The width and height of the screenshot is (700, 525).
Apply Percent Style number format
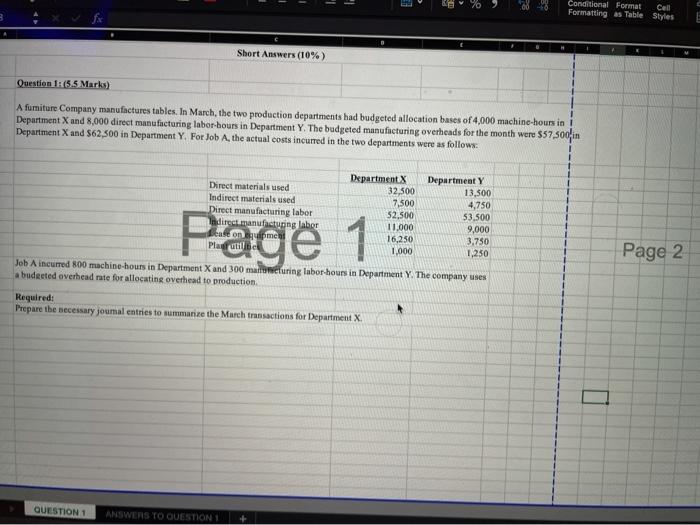coord(476,4)
